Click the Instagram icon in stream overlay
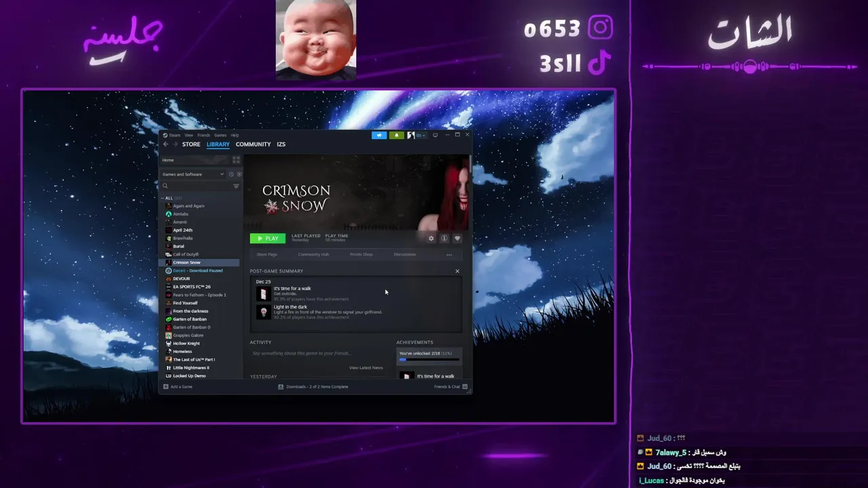868x488 pixels. point(600,28)
